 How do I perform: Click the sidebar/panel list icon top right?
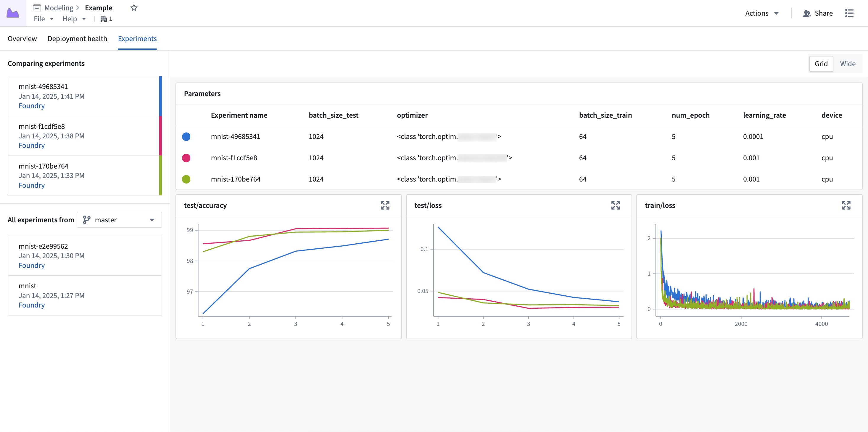tap(850, 13)
